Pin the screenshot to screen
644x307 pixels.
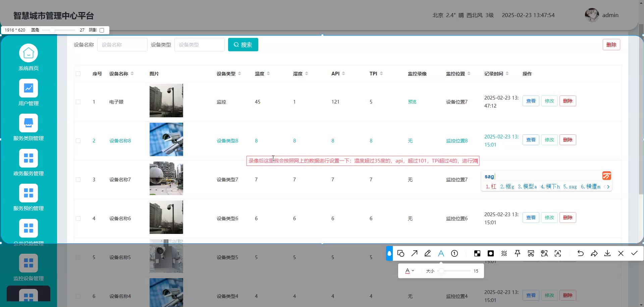click(518, 253)
